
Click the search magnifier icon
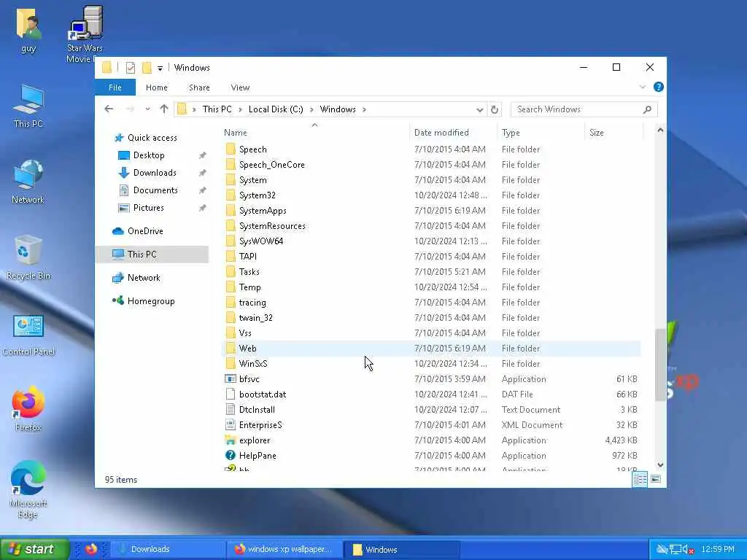(x=647, y=109)
